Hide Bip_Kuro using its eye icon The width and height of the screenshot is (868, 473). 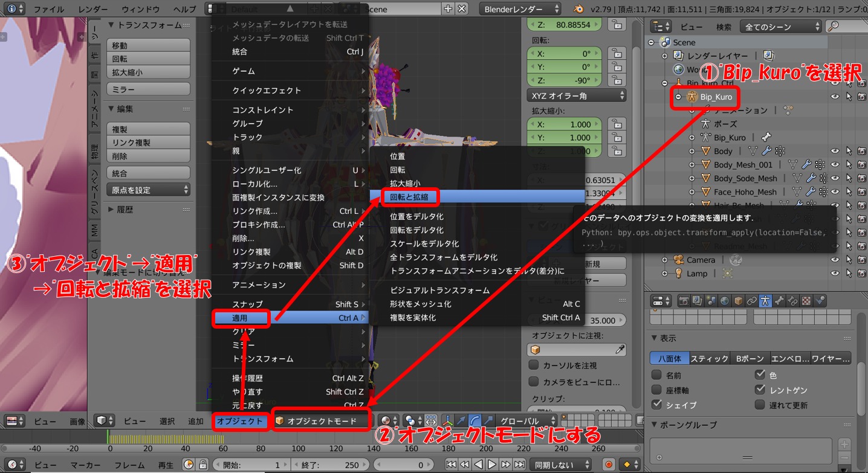click(835, 97)
